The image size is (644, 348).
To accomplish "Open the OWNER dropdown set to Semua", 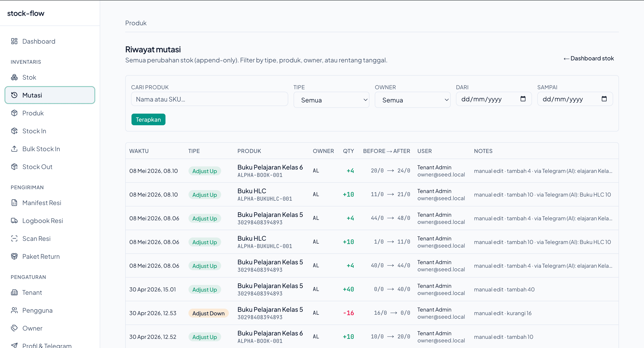I will 413,100.
